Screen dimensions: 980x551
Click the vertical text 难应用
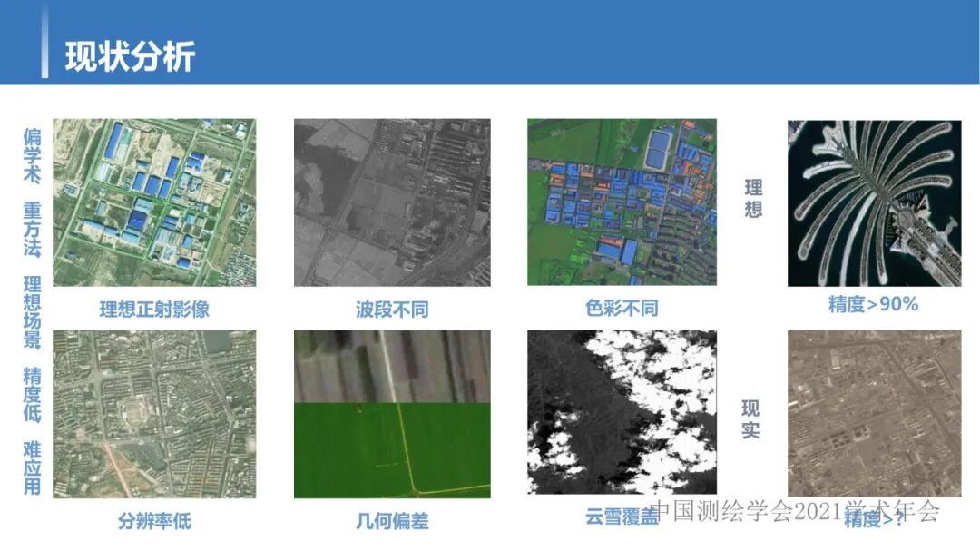point(32,467)
